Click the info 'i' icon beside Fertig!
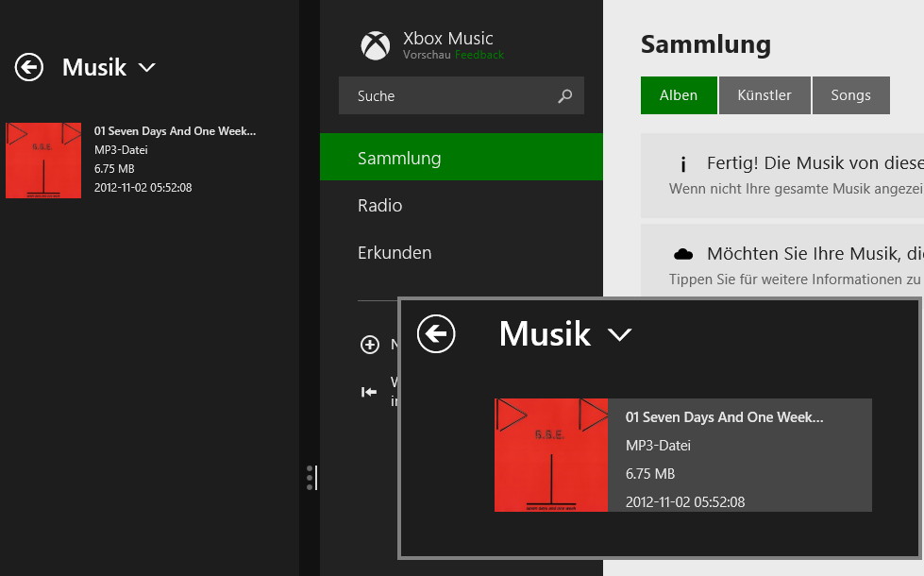This screenshot has width=924, height=576. (683, 164)
